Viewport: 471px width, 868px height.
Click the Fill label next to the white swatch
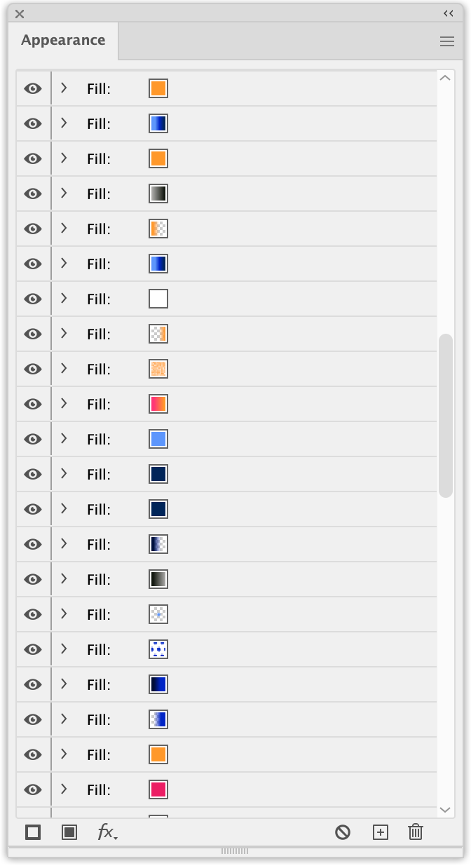coord(99,299)
